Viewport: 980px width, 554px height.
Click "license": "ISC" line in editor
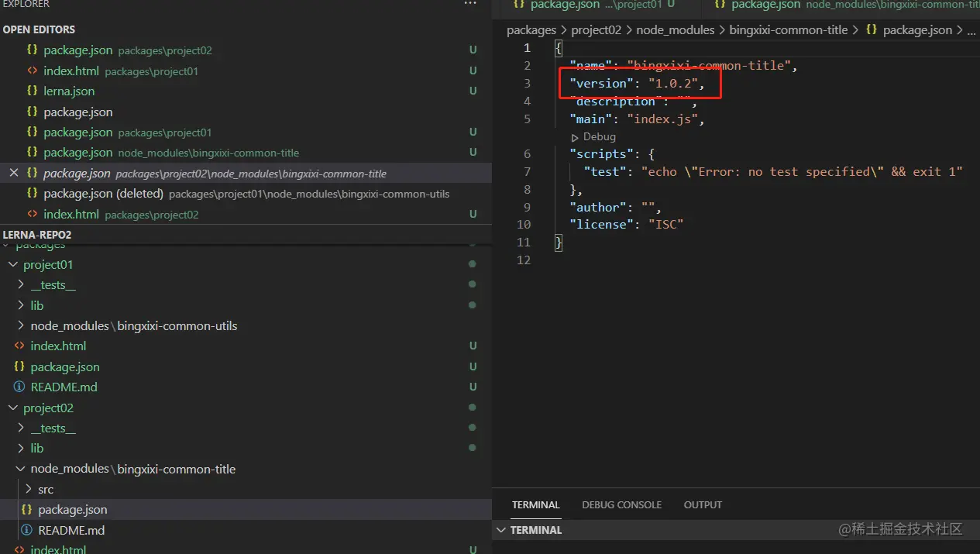[626, 225]
